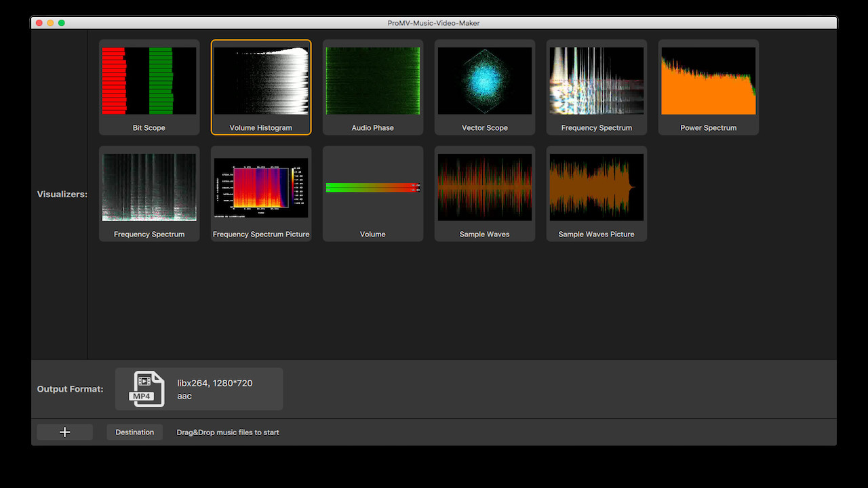
Task: Open output settings via libx264 1280*720 text
Action: coord(215,383)
